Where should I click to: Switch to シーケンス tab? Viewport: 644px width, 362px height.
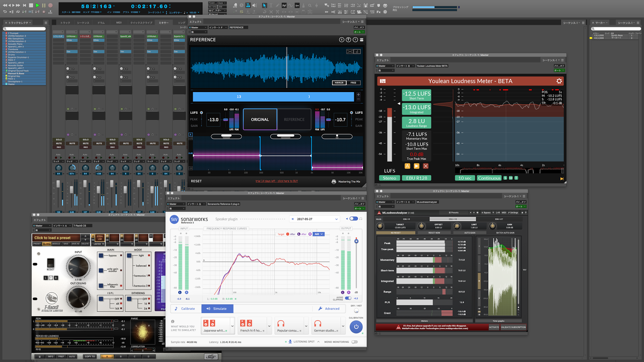point(83,23)
